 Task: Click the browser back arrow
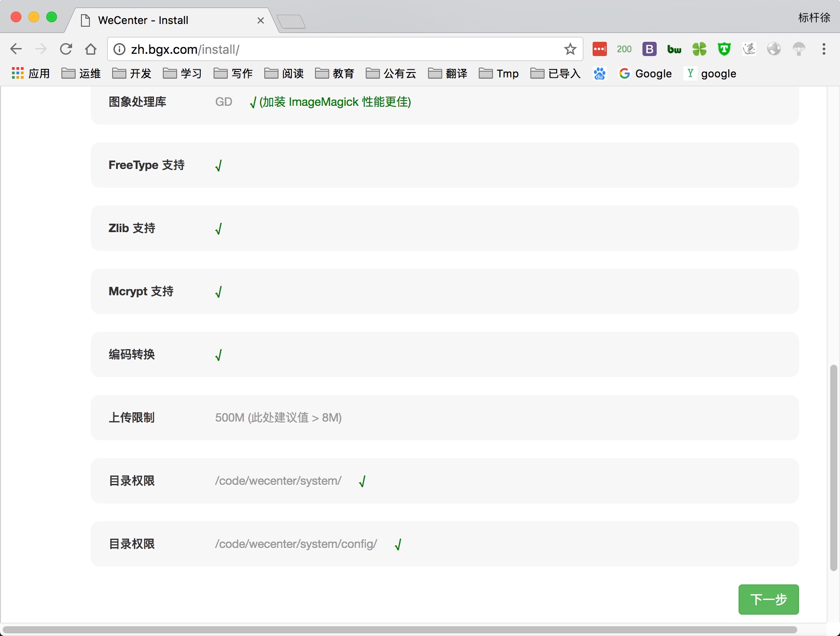click(x=16, y=49)
